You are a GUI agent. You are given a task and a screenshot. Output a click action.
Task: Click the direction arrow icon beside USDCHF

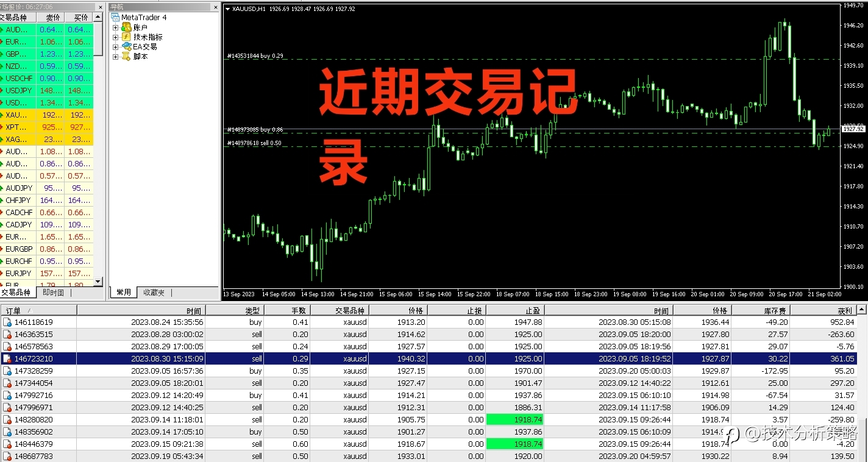click(2, 78)
